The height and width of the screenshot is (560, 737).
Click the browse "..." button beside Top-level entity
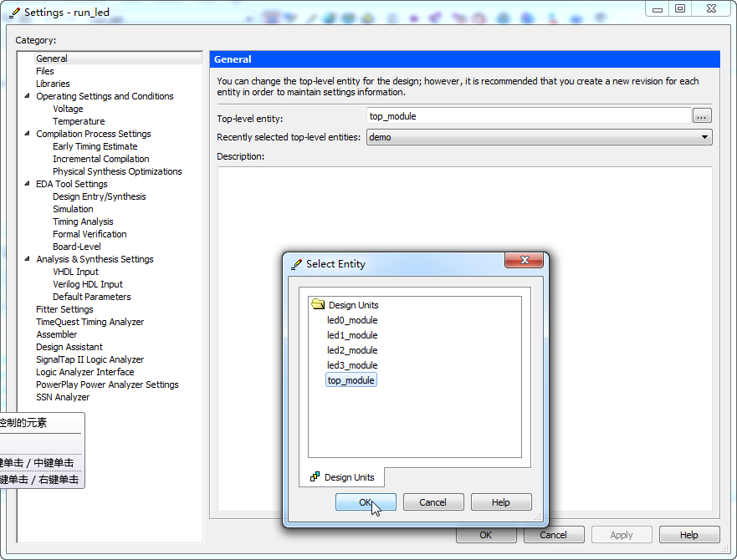(x=702, y=115)
